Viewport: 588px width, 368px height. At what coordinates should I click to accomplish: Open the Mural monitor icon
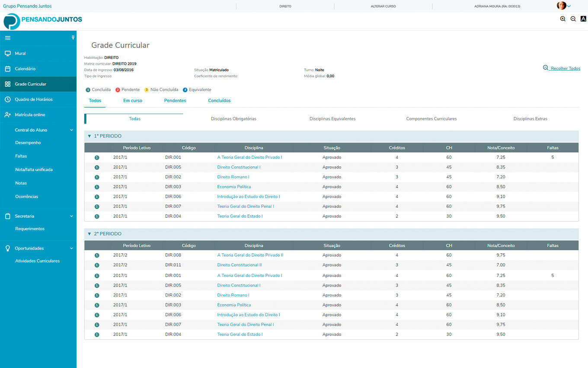click(8, 54)
